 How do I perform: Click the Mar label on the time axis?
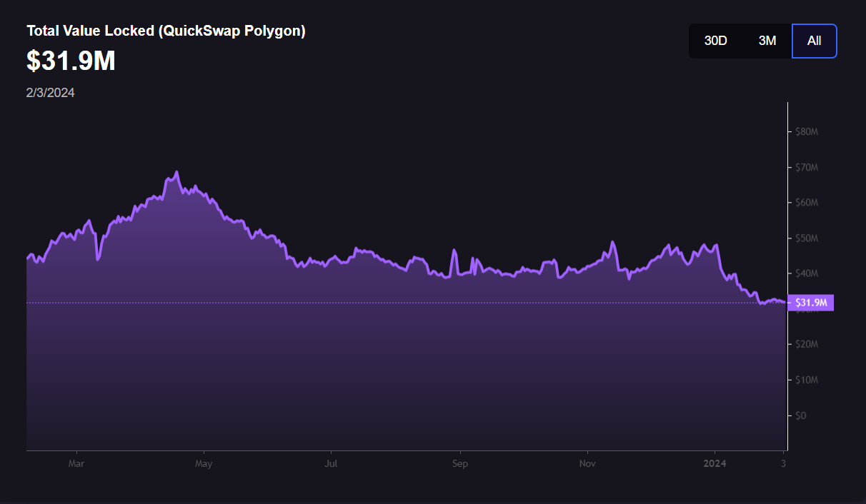point(76,463)
